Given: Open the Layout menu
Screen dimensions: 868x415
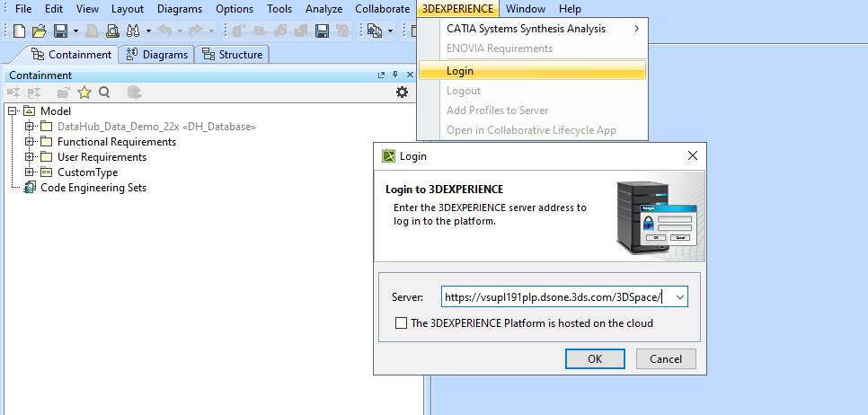Looking at the screenshot, I should tap(128, 9).
